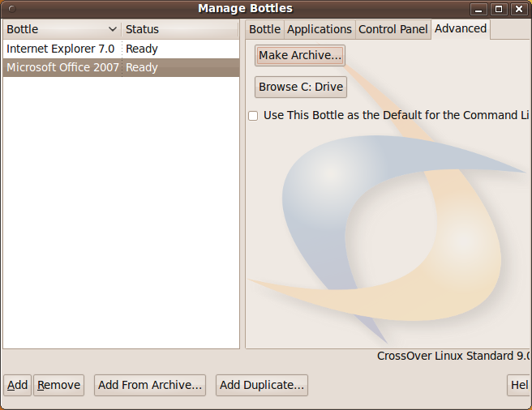The image size is (532, 410).
Task: Maximize the Manage Bottles window
Action: coord(499,9)
